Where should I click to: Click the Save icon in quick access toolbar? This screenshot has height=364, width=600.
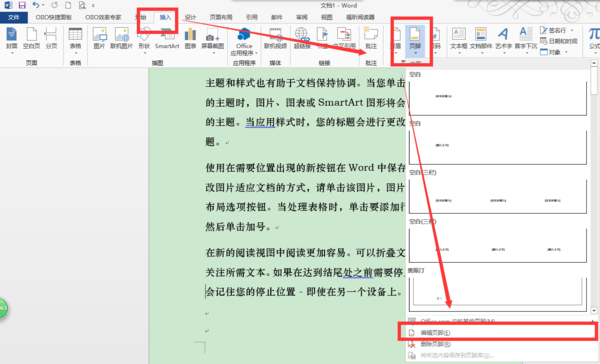(22, 5)
